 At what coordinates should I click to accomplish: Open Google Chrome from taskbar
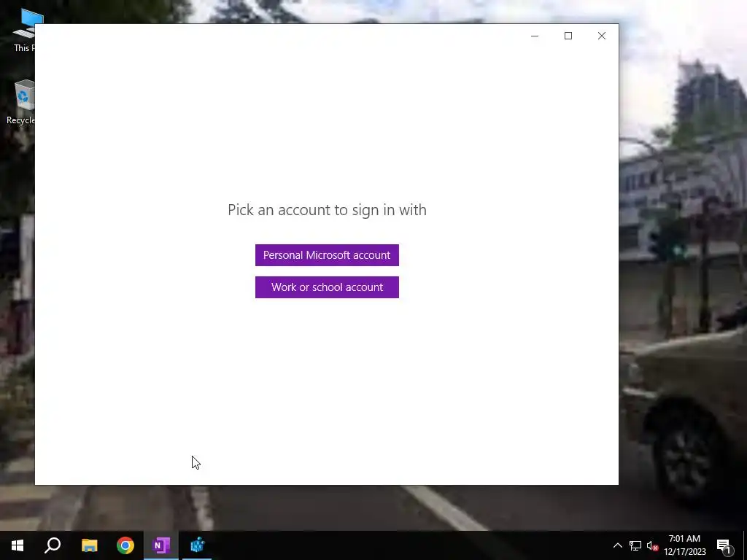125,545
